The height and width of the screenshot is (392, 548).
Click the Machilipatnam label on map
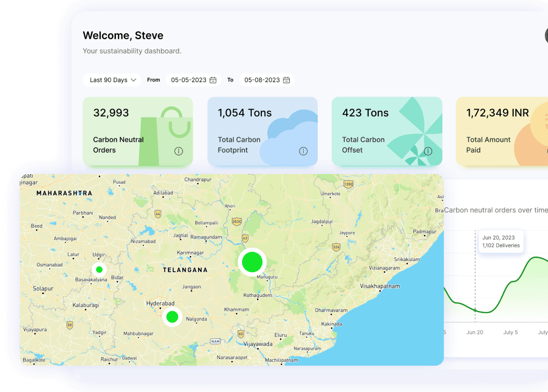click(282, 360)
